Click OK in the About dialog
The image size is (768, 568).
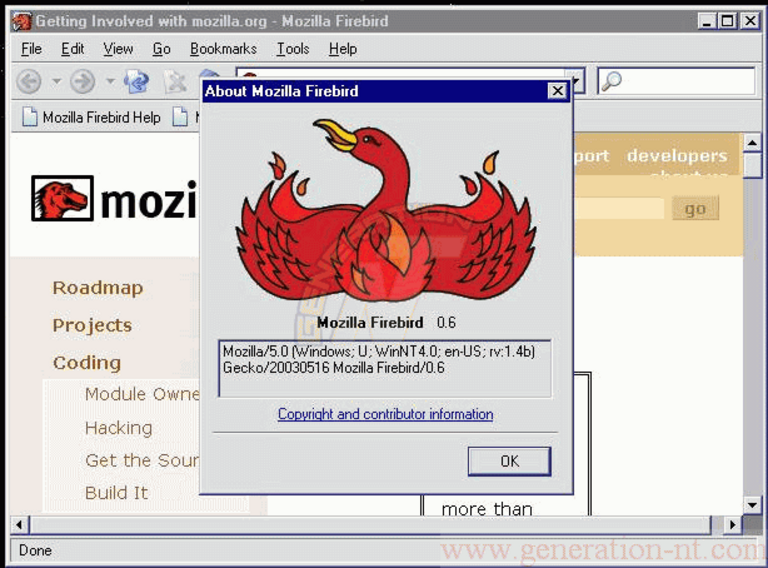pyautogui.click(x=509, y=461)
